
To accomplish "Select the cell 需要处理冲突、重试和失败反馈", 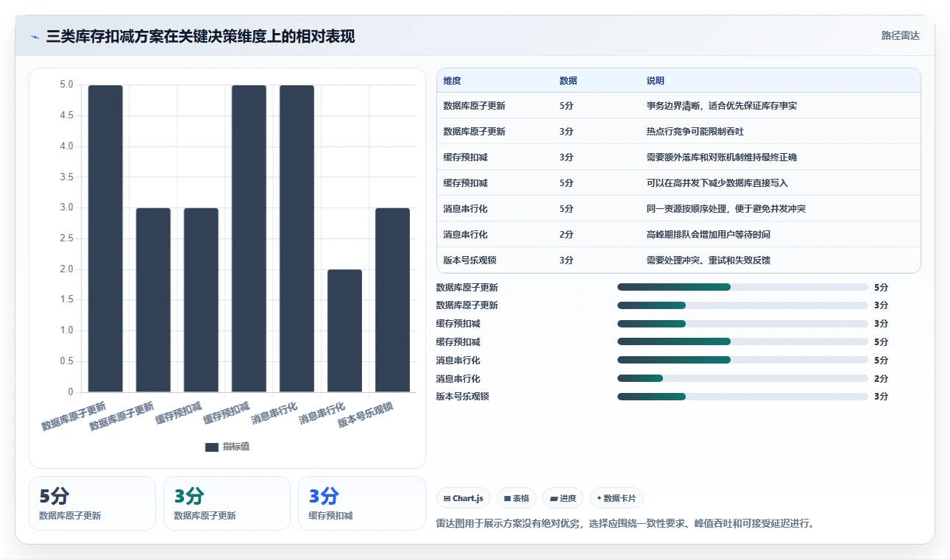I will point(708,260).
